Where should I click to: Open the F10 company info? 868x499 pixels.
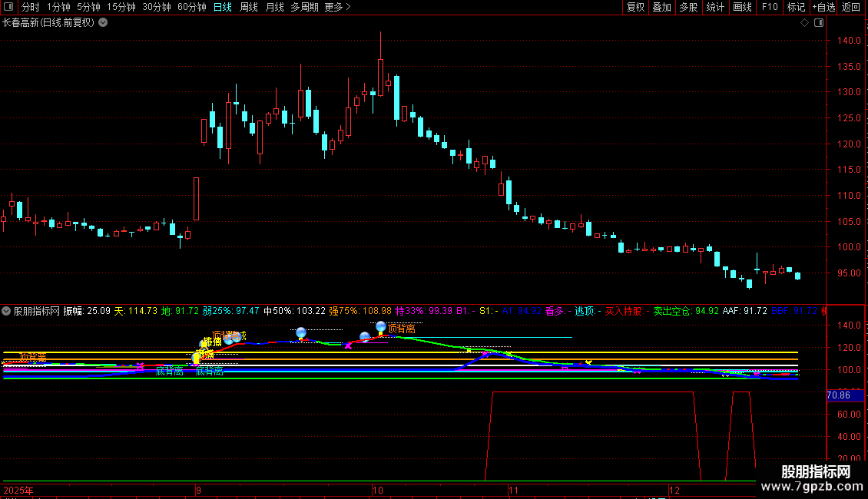[x=769, y=8]
